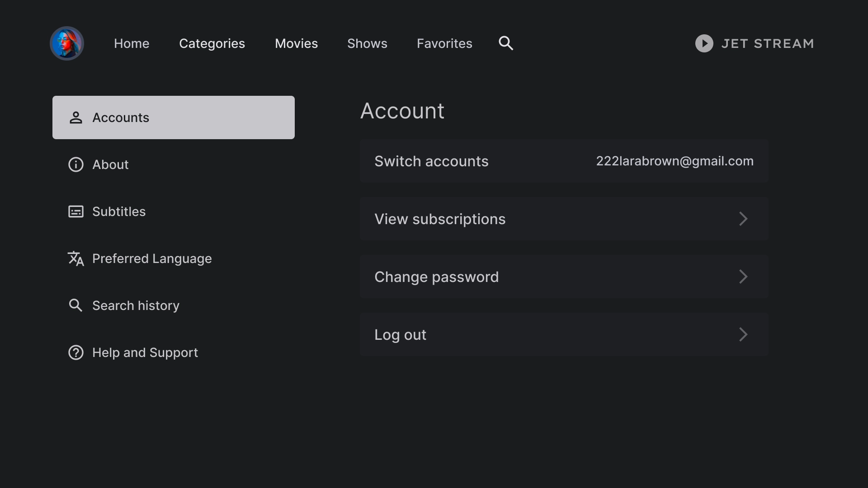Toggle the Accounts settings panel
Screen dimensions: 868x488
tap(174, 117)
